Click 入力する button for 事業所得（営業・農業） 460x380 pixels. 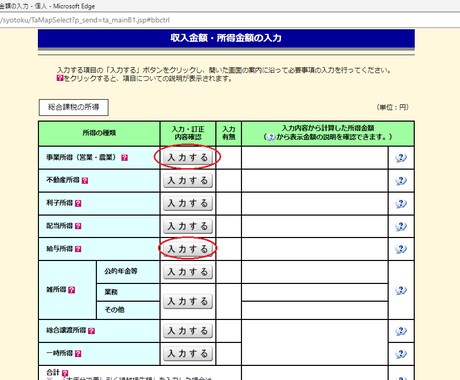pyautogui.click(x=188, y=157)
